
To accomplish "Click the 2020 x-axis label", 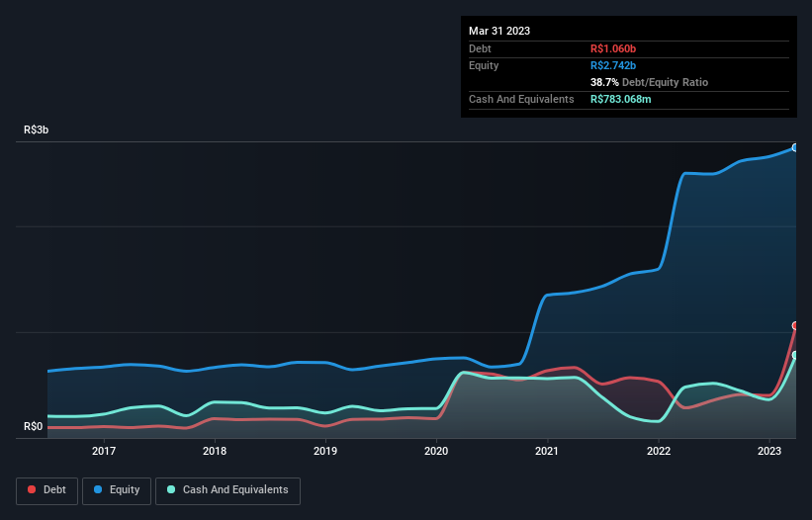I will pyautogui.click(x=436, y=451).
